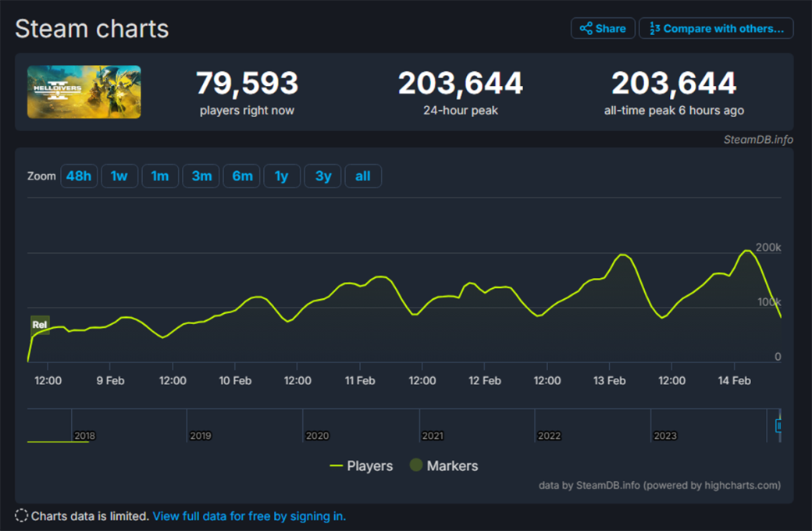This screenshot has width=812, height=531.
Task: Click all-time peak 6 hours ago text
Action: click(674, 110)
